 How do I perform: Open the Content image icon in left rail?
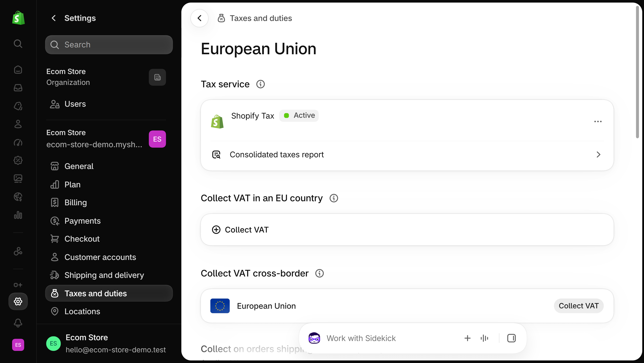(x=18, y=179)
